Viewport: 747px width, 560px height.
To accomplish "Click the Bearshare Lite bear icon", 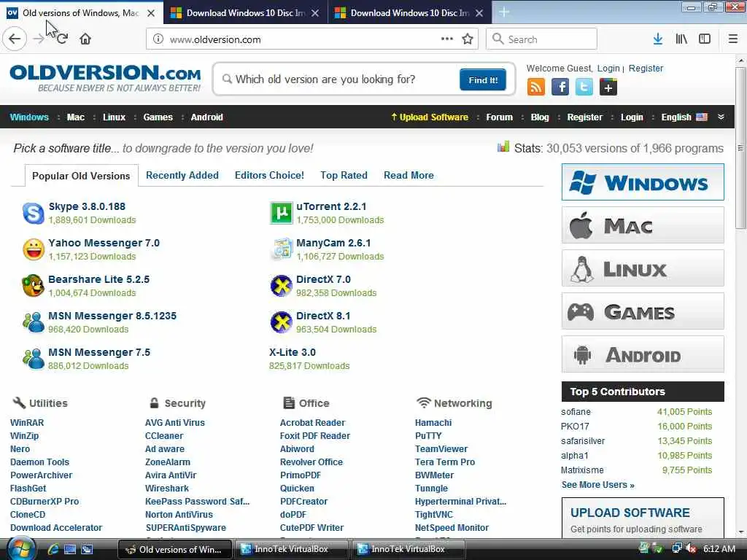I will (34, 286).
